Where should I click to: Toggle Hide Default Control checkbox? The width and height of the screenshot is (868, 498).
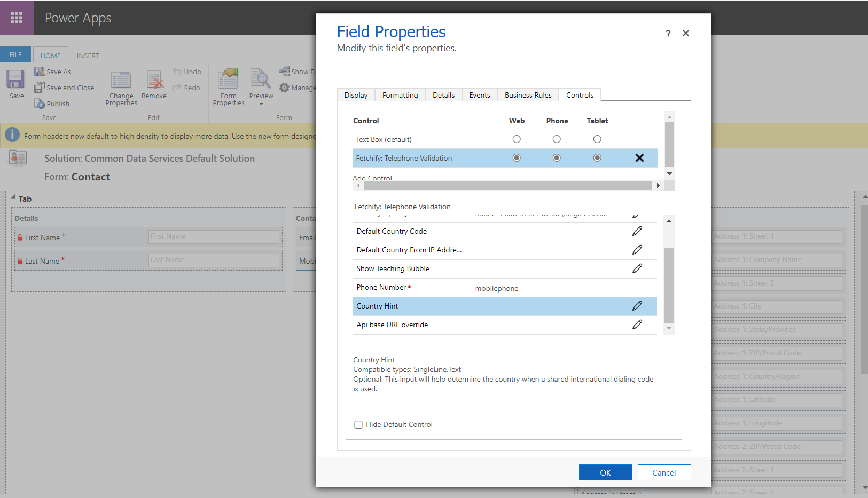tap(358, 425)
